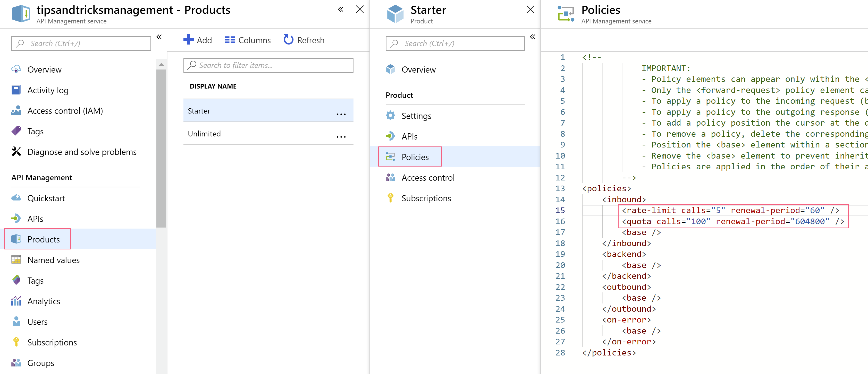This screenshot has height=374, width=868.
Task: Click the APIs icon in Starter product menu
Action: coord(390,136)
